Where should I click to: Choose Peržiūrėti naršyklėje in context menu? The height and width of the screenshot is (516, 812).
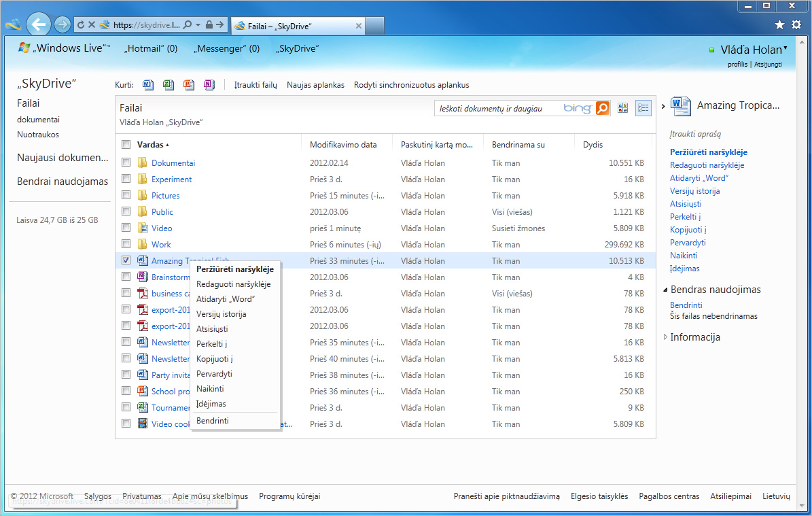coord(235,269)
